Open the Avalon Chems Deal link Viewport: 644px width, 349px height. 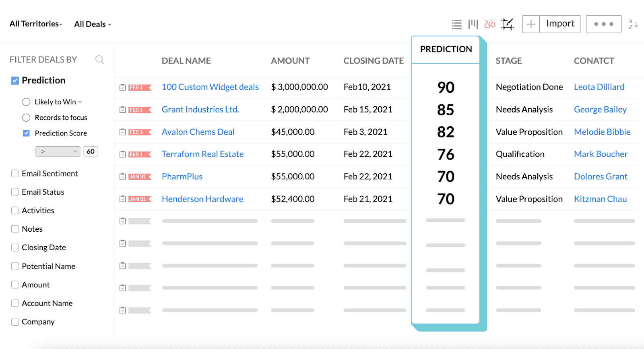point(198,132)
